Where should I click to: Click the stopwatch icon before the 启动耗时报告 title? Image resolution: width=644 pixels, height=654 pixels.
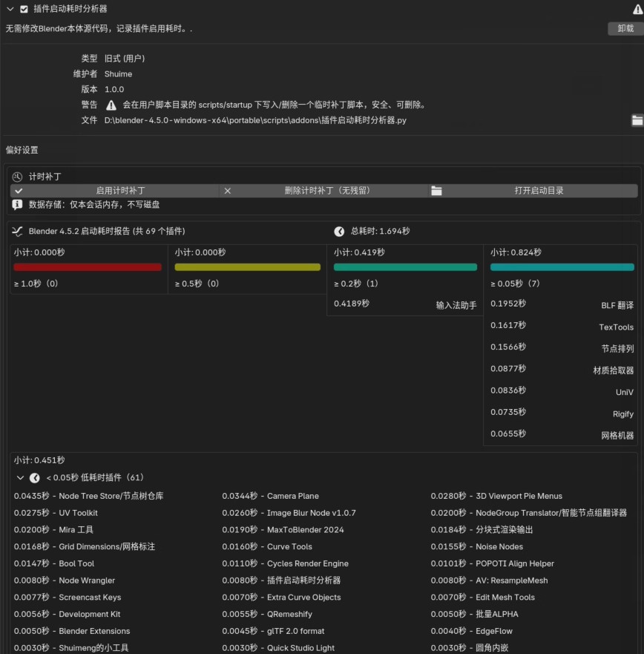18,231
